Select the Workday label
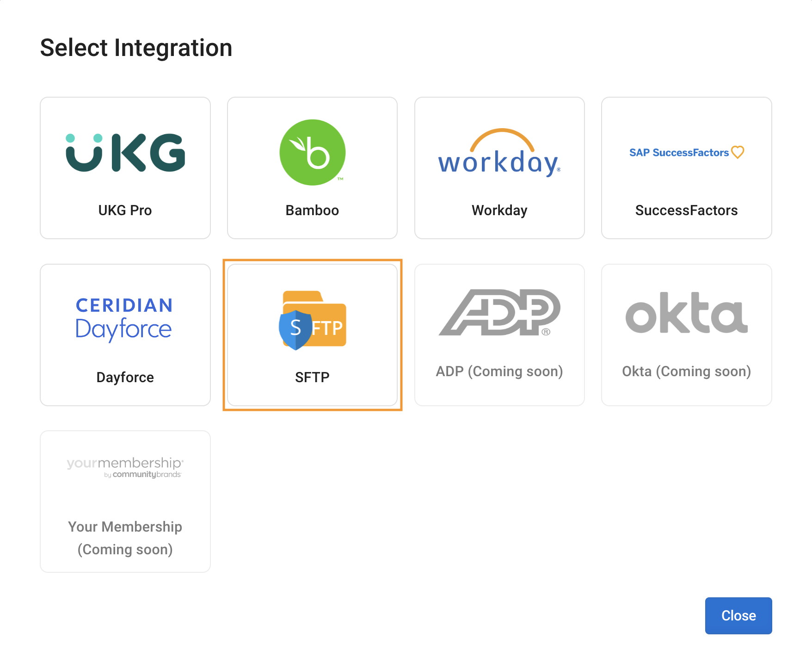The height and width of the screenshot is (657, 812). [499, 211]
